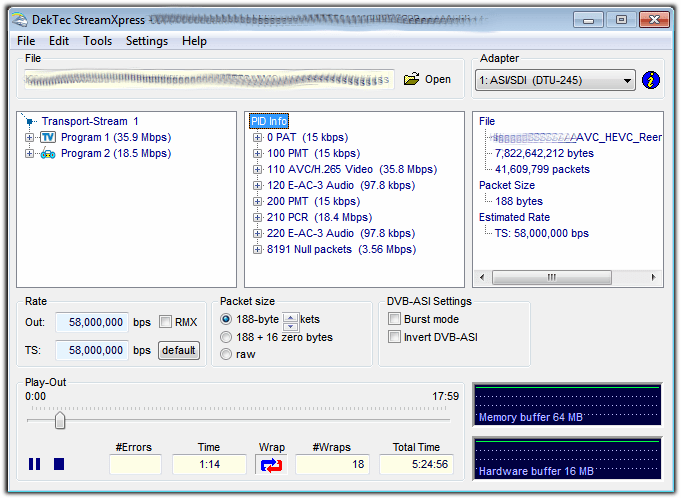Click the blue adapter info icon
The height and width of the screenshot is (498, 681).
click(x=651, y=80)
